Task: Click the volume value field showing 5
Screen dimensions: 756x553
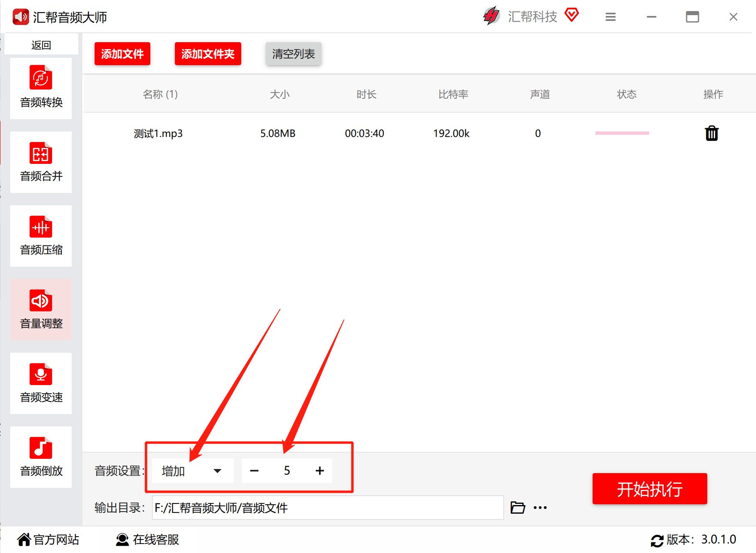Action: click(x=287, y=471)
